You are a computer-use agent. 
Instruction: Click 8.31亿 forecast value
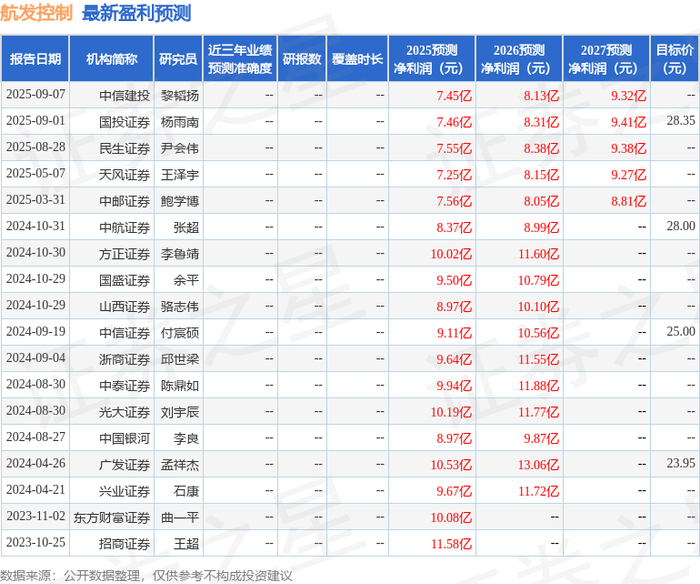[x=541, y=122]
